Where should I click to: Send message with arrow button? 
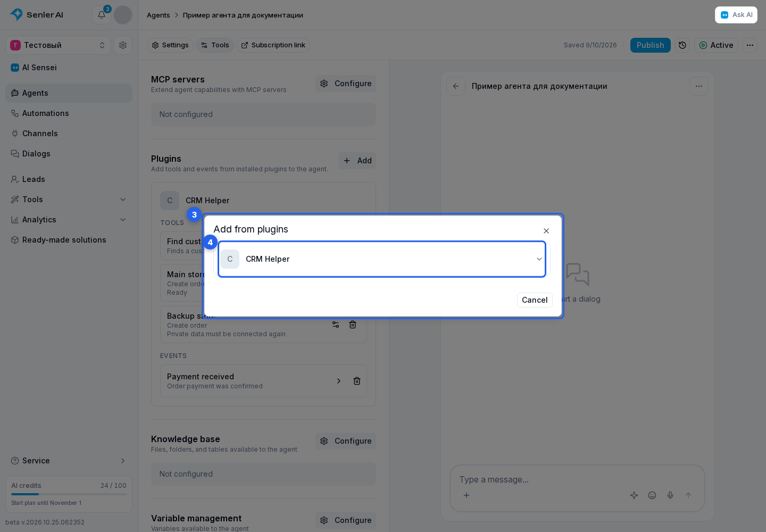coord(688,495)
